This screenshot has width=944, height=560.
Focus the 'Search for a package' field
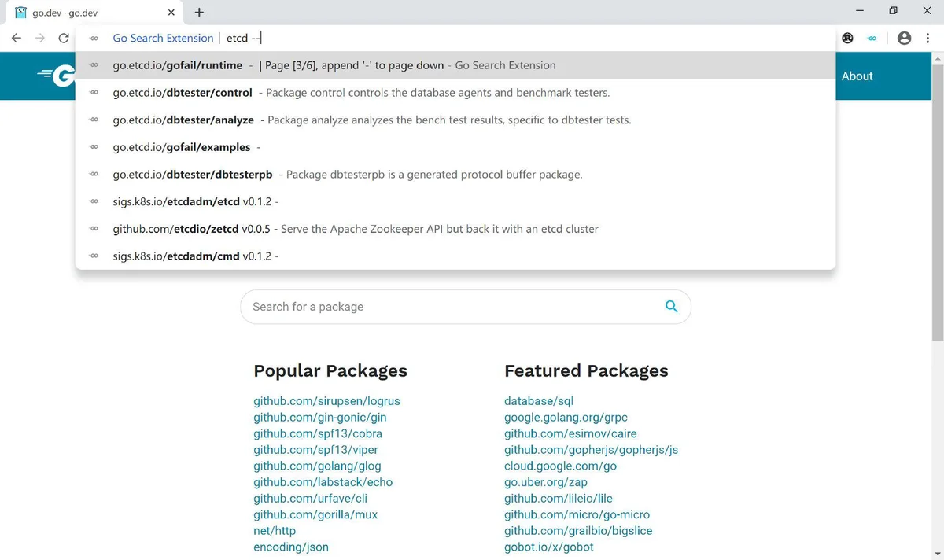[465, 307]
